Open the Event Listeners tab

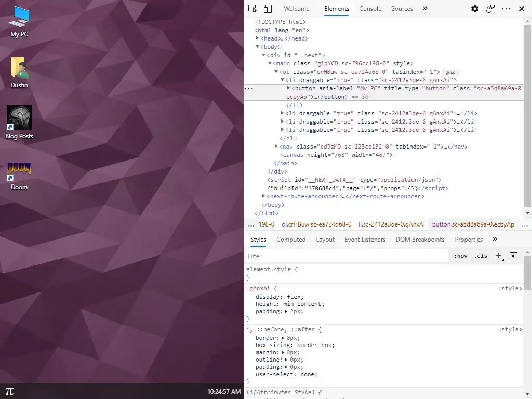click(x=365, y=240)
